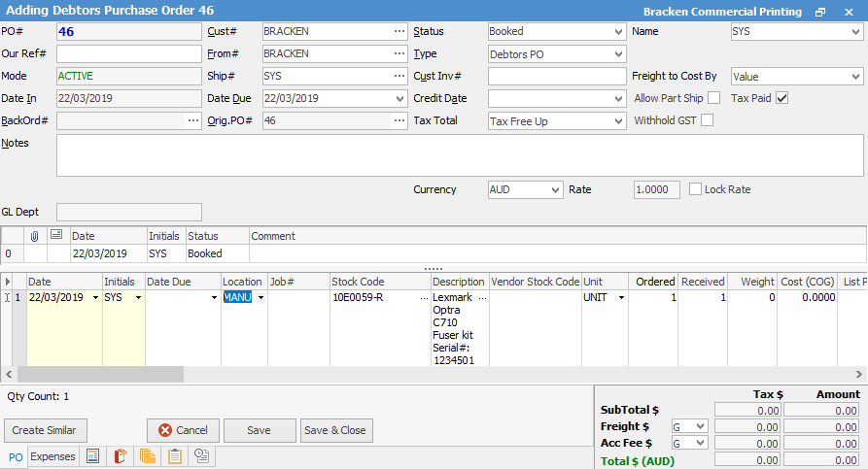The width and height of the screenshot is (868, 469).
Task: Open the blue details form tab icon
Action: coord(93,456)
